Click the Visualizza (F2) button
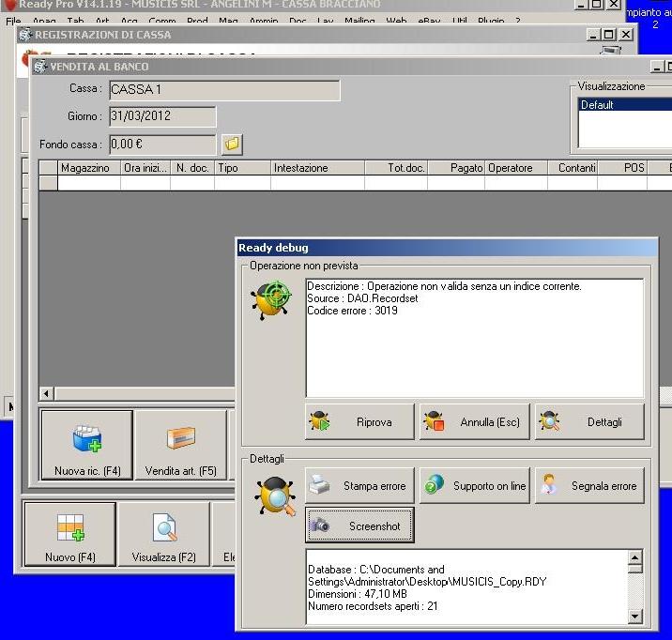Image resolution: width=672 pixels, height=640 pixels. tap(163, 534)
